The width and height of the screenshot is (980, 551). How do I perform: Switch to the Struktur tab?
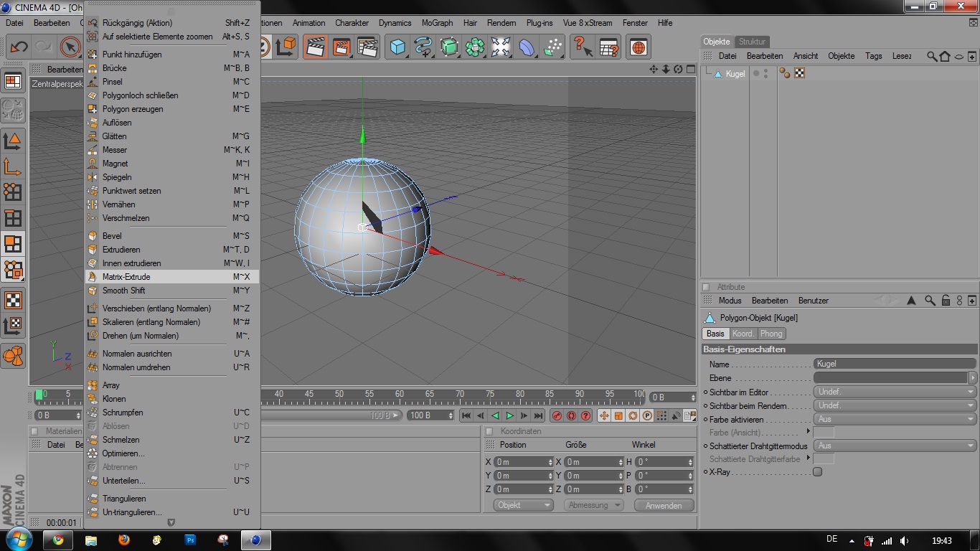pos(752,42)
